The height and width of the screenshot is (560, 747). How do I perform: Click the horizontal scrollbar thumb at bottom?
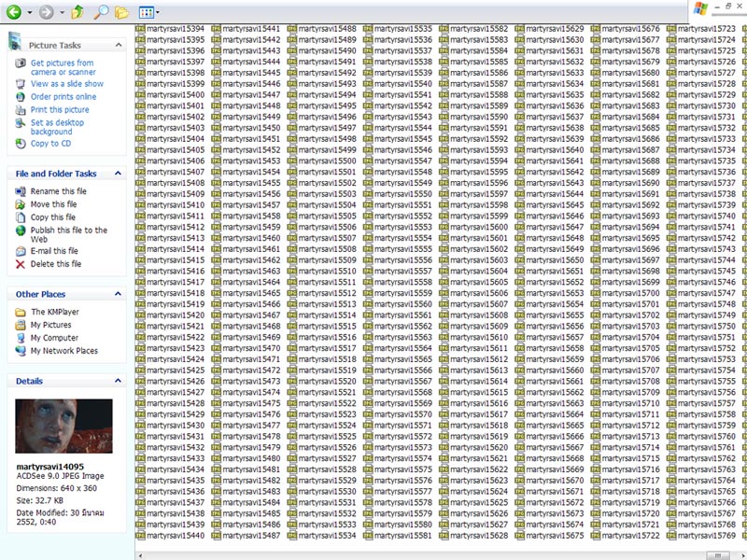coord(717,555)
